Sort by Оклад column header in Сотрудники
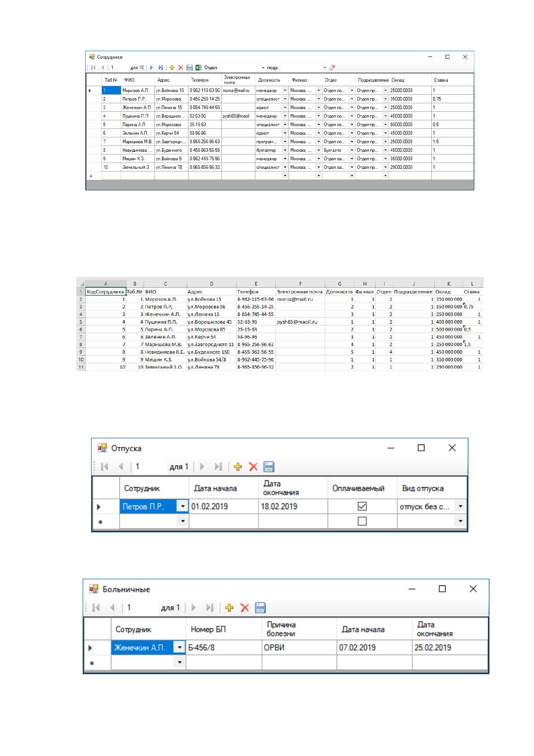Viewport: 534px width, 756px height. pos(410,80)
